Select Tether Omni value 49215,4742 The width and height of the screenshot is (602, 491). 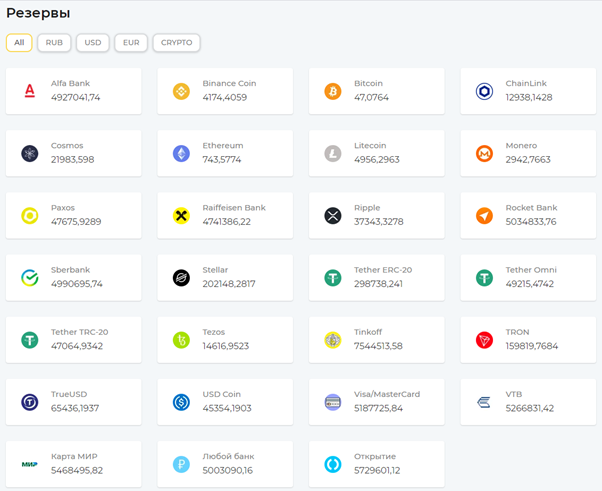point(530,284)
